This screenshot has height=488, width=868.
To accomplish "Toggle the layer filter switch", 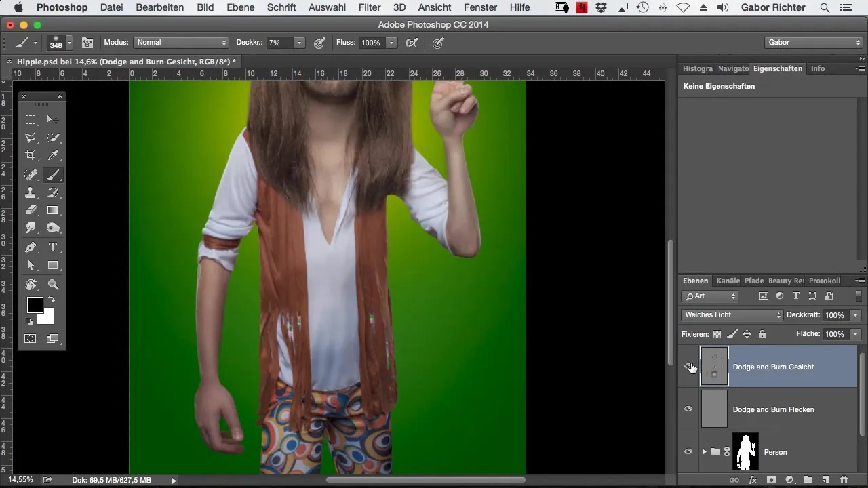I will (x=858, y=296).
